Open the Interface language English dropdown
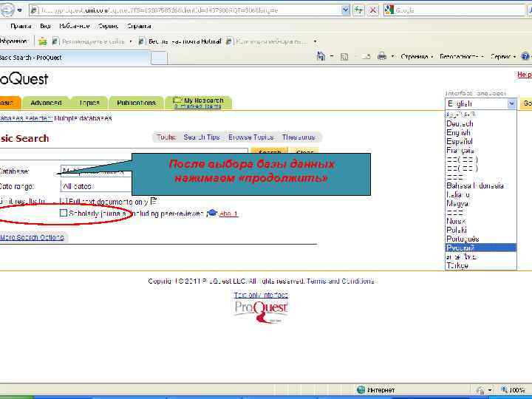 (x=480, y=103)
